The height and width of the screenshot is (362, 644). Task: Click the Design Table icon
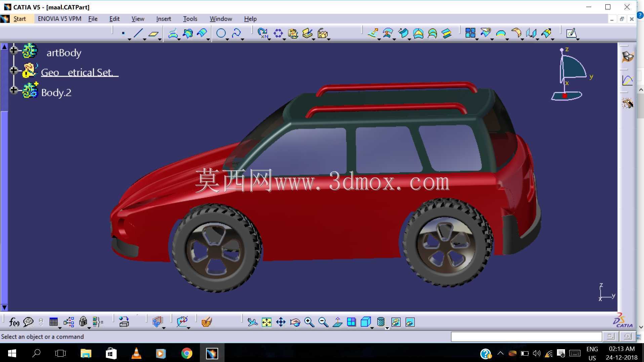point(53,322)
